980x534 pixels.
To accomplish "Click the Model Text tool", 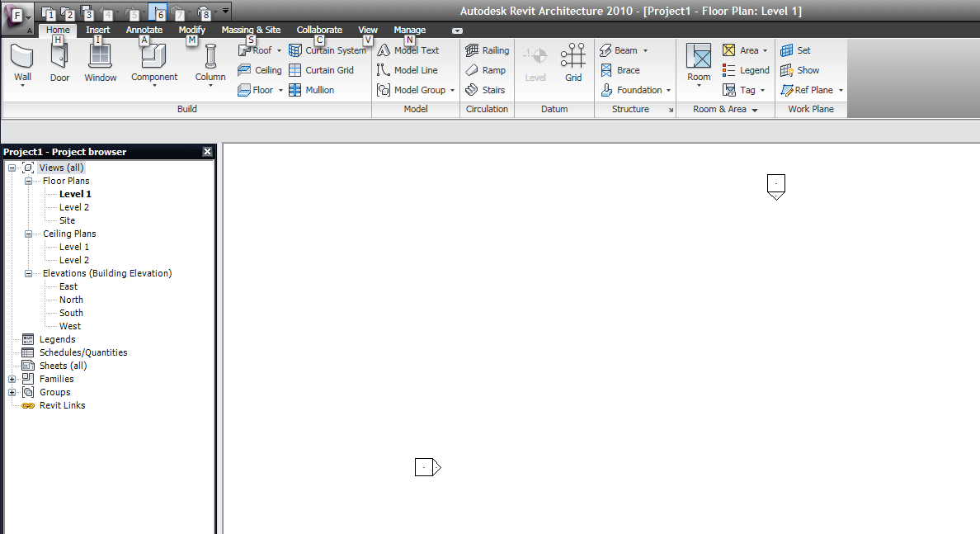I will tap(408, 50).
